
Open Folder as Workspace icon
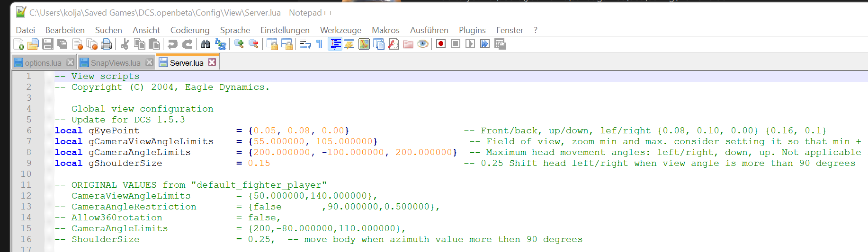click(x=408, y=44)
